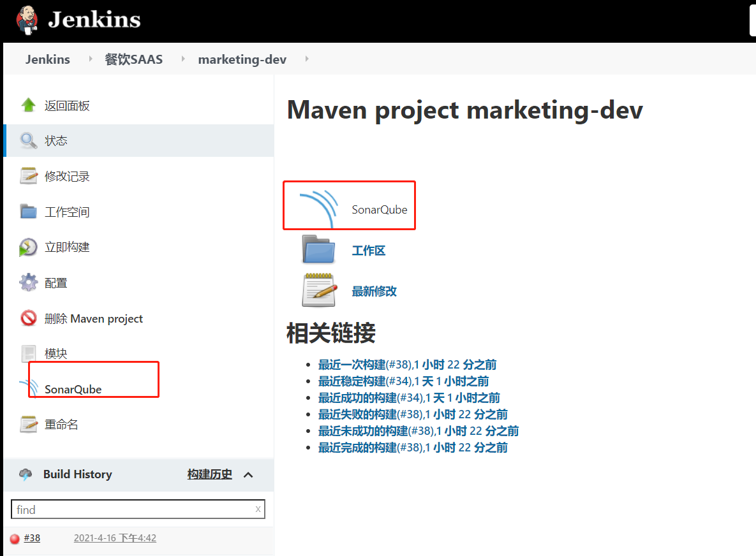Clear the find field with x
Screen dimensions: 756x556
[258, 509]
